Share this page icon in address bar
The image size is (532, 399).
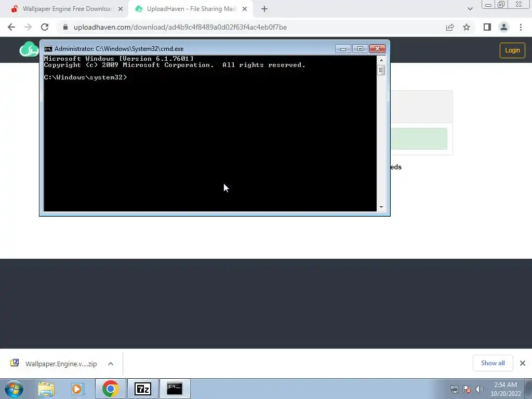tap(450, 27)
